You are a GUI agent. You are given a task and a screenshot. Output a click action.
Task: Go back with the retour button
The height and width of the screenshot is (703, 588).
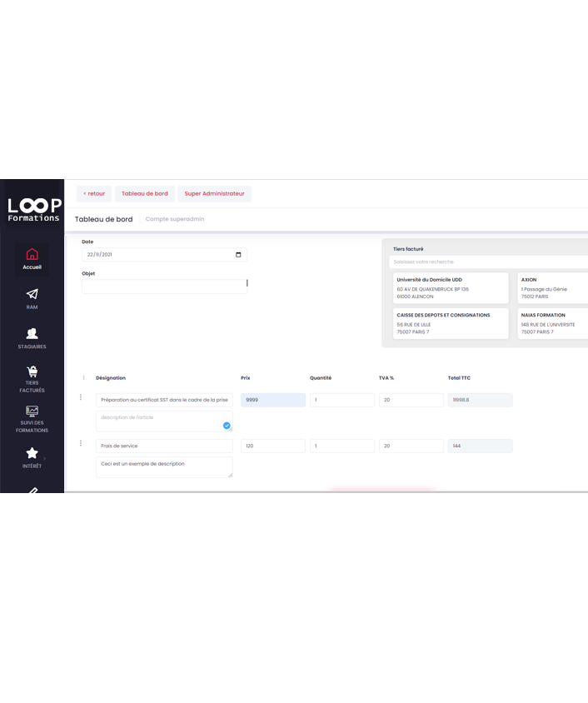pyautogui.click(x=94, y=193)
